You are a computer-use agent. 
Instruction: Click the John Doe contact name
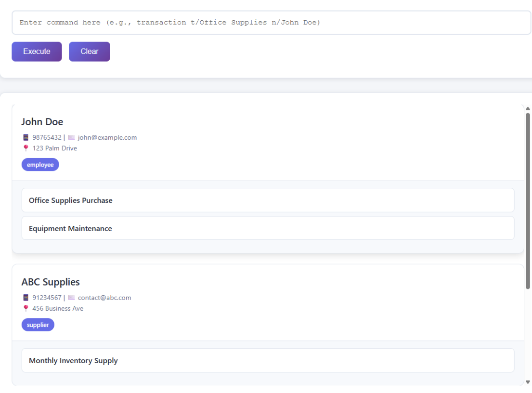point(42,122)
